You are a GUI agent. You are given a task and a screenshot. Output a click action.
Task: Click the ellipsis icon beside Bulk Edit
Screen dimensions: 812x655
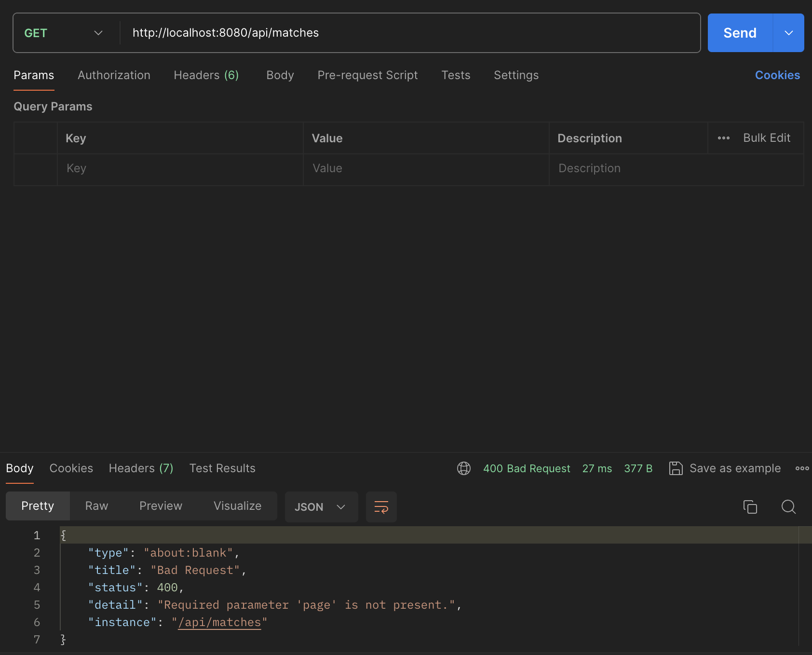723,138
